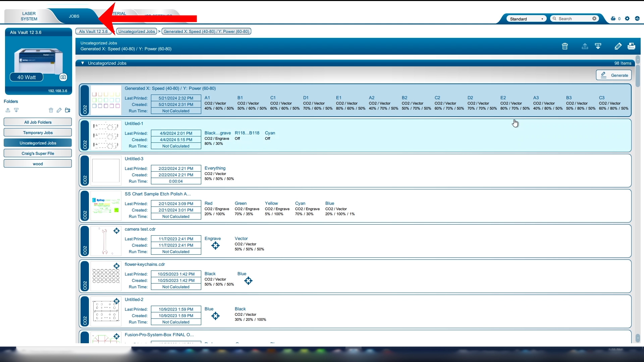Add a new folder with the folder-plus icon
Screen dimensions: 644x362
68,110
